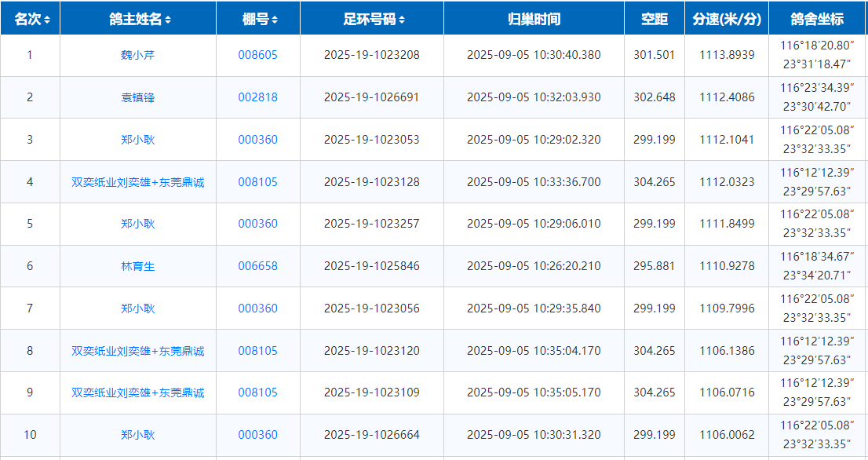
Task: Click the 归巢时间 column header
Action: (534, 20)
